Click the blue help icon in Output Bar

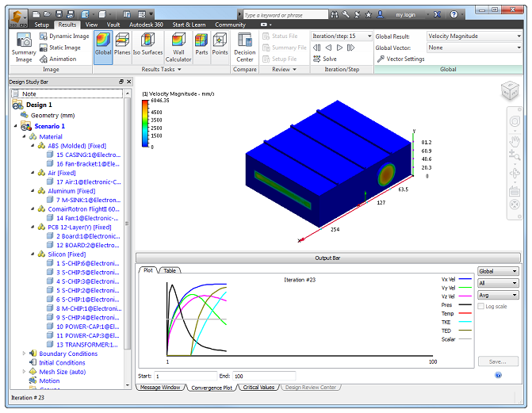point(498,375)
